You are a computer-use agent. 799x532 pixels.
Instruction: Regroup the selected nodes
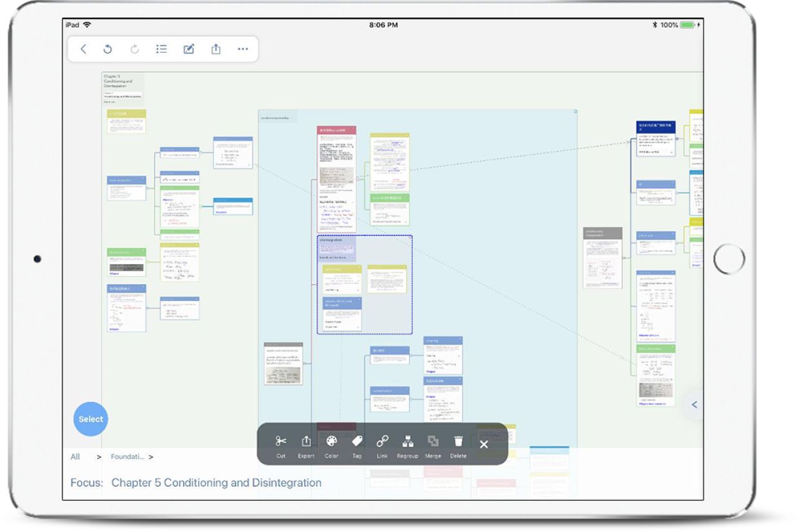pos(407,446)
